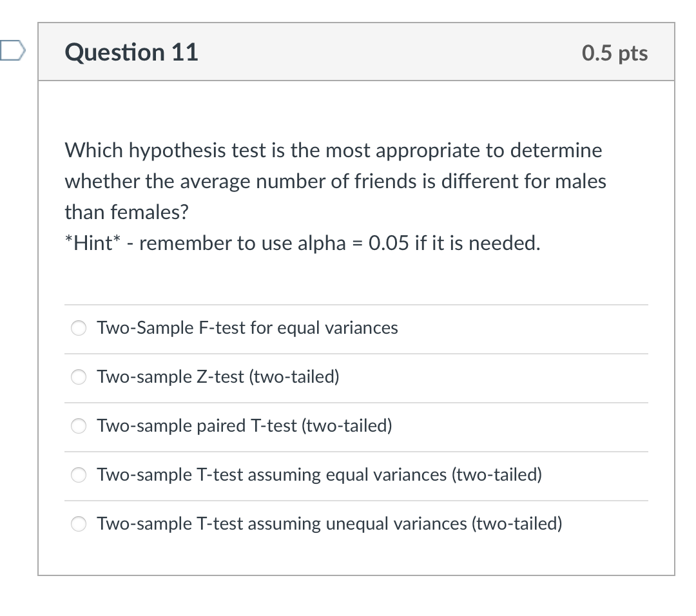This screenshot has width=696, height=616.
Task: Click the alpha hint text line
Action: tap(302, 244)
